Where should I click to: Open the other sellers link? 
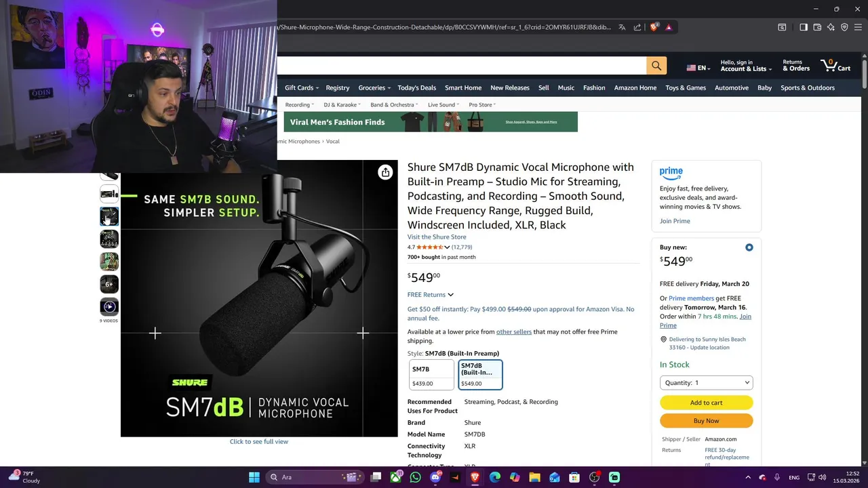point(514,332)
